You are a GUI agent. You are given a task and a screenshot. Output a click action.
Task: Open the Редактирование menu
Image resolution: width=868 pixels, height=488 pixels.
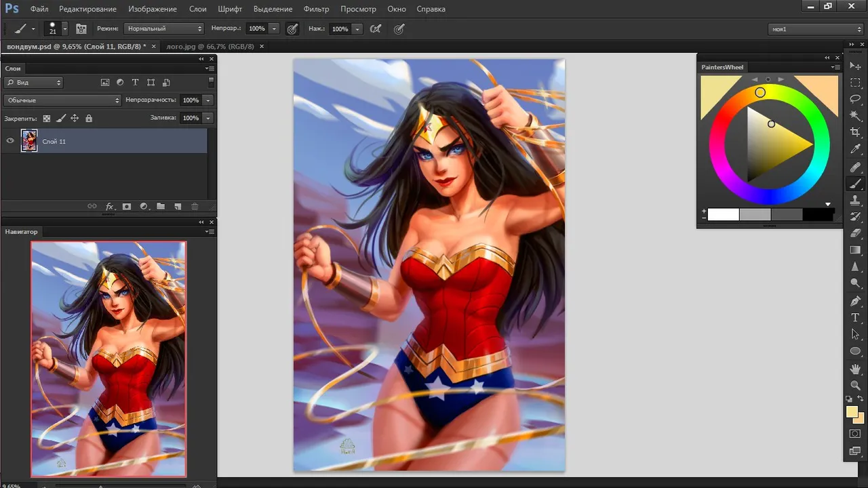[x=87, y=9]
